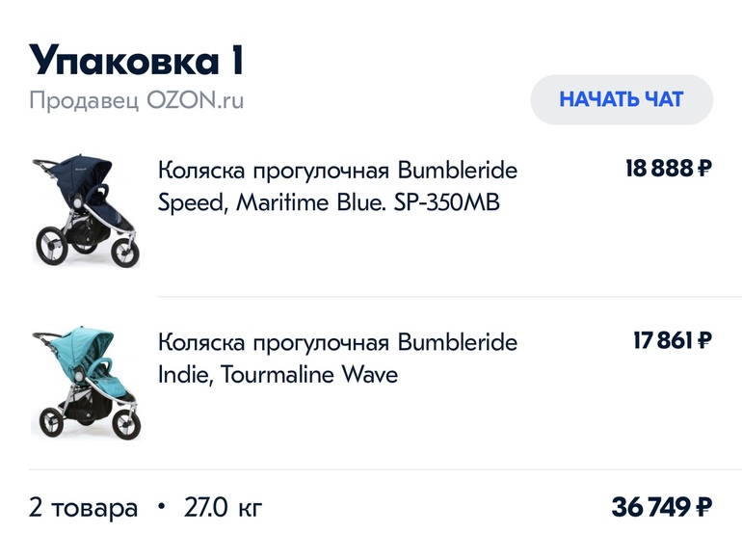
Task: Open the Bumbleride Indie product title
Action: (337, 359)
